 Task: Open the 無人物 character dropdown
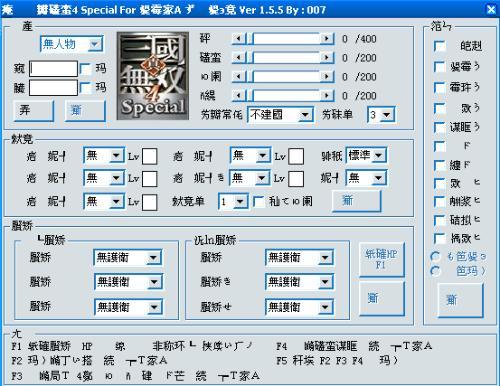(72, 44)
